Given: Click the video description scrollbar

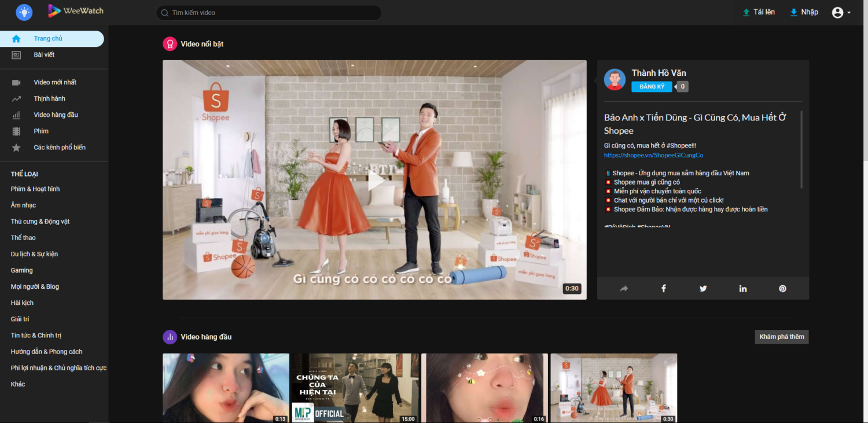Looking at the screenshot, I should (801, 149).
